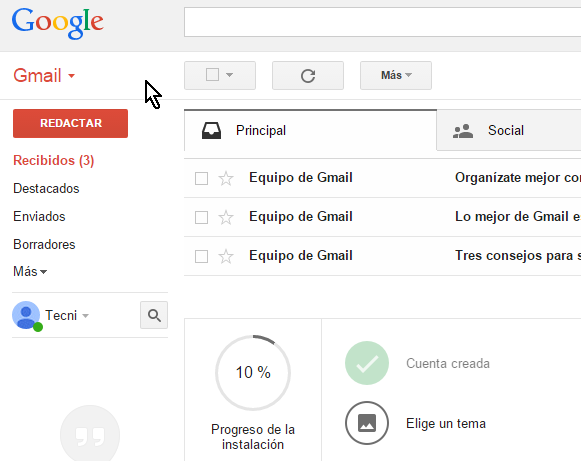Viewport: 581px width, 461px height.
Task: Click the Elige un tema picture icon
Action: [x=367, y=423]
